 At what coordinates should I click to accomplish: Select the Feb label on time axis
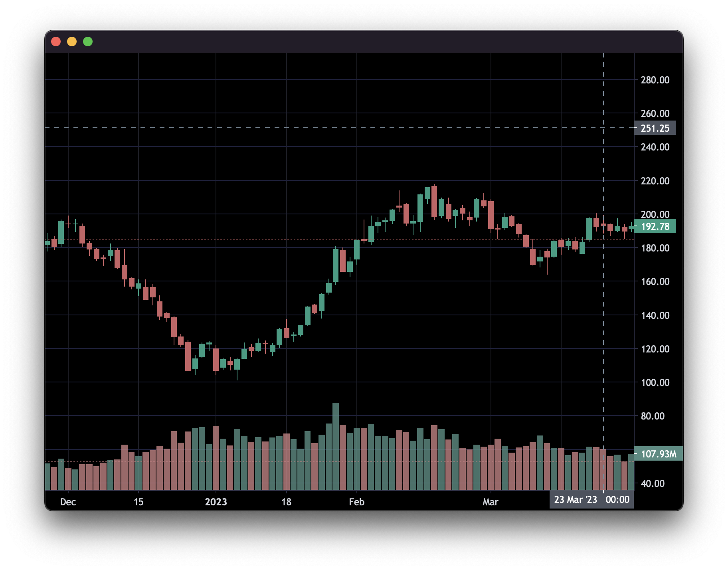[356, 502]
